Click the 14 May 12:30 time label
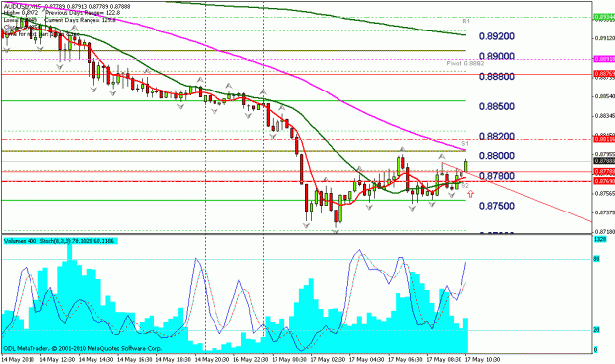The image size is (615, 364). click(x=57, y=359)
